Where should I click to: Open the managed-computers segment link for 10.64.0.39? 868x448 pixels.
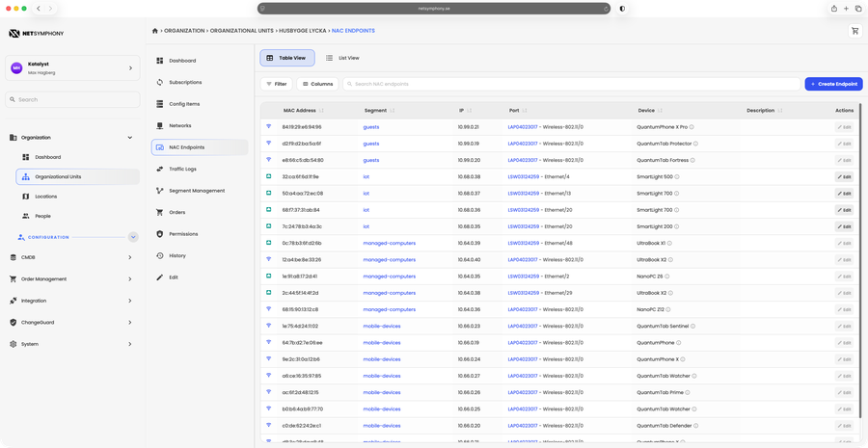[x=390, y=244]
